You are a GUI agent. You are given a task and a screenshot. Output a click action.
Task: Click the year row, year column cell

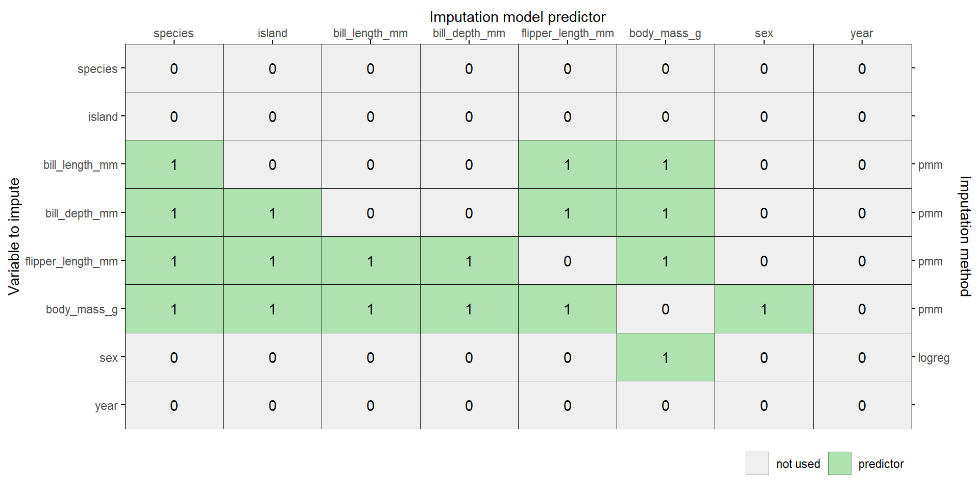[x=862, y=405]
